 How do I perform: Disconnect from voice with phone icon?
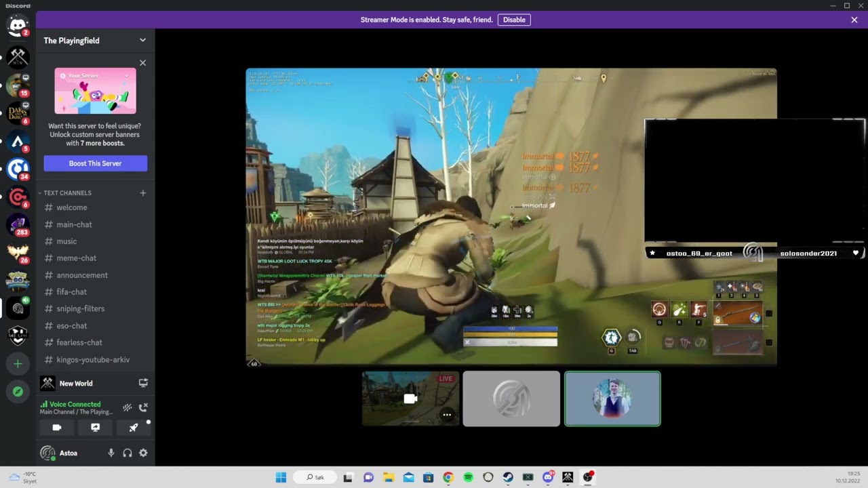click(143, 407)
